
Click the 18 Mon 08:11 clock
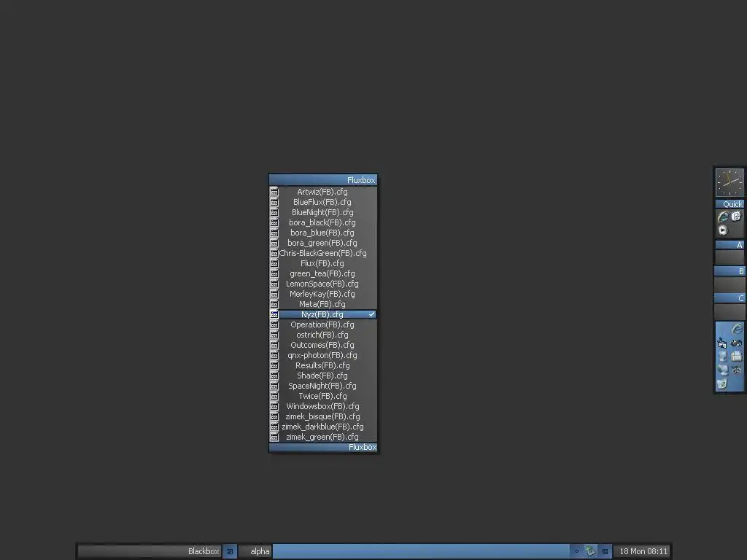(x=643, y=551)
